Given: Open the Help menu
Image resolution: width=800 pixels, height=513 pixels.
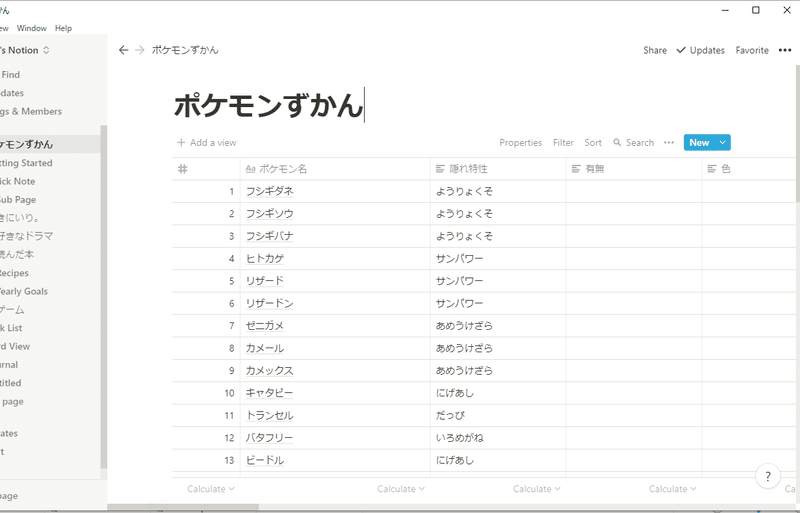Looking at the screenshot, I should tap(63, 28).
